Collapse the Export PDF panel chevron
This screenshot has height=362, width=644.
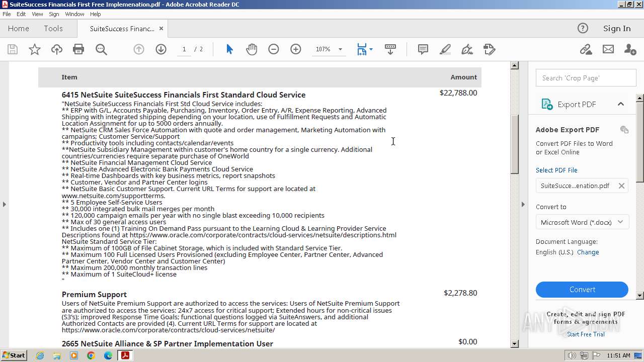pos(621,104)
